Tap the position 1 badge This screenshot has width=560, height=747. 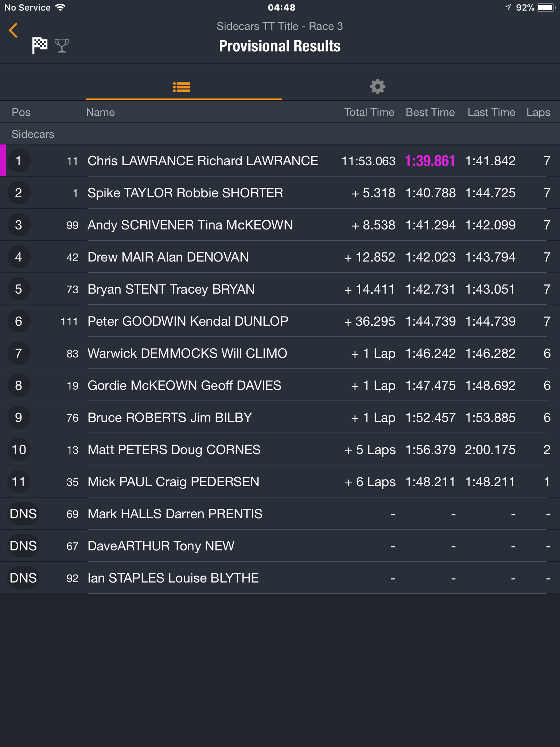[x=19, y=161]
